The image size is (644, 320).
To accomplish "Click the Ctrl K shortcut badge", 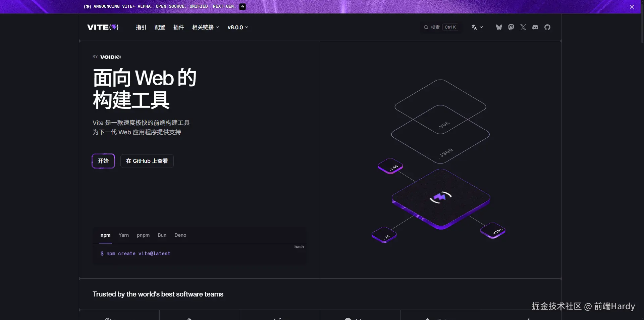I will pos(450,27).
